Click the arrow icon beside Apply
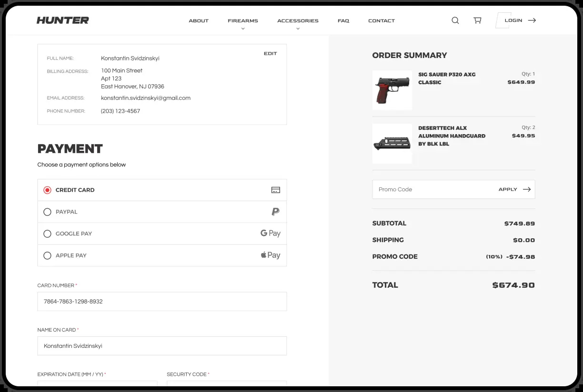Screen dimensions: 583x392 (527, 189)
